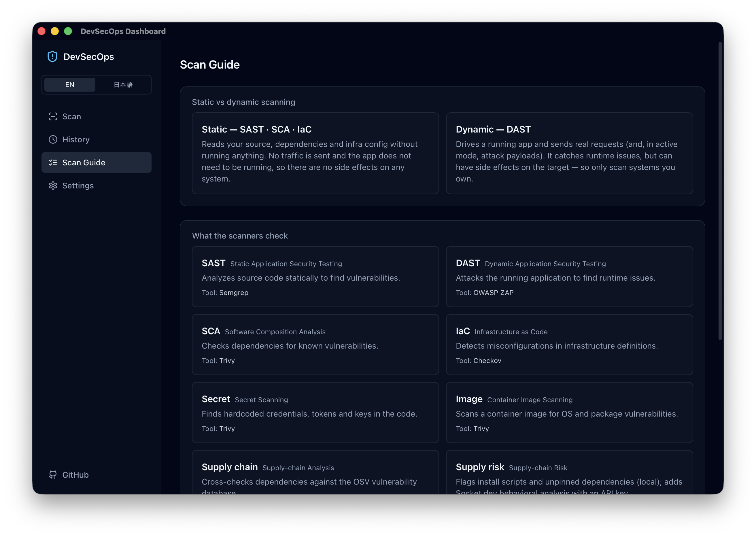
Task: Click the "Tool: OWASP ZAP" label
Action: point(485,293)
